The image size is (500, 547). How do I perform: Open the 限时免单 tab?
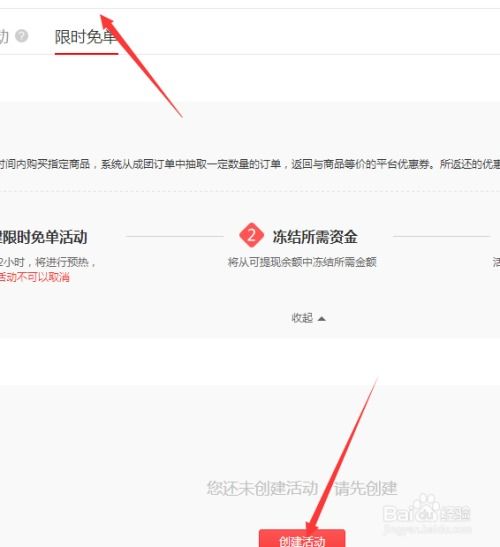coord(86,37)
